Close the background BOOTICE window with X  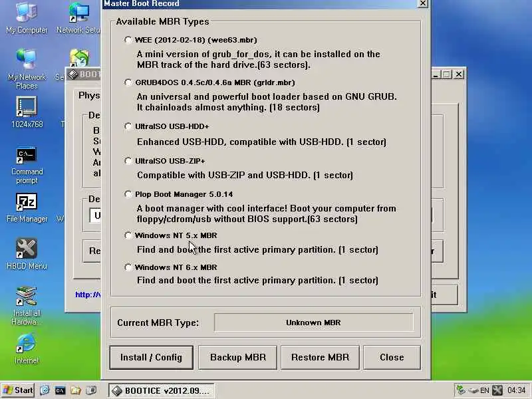point(459,74)
